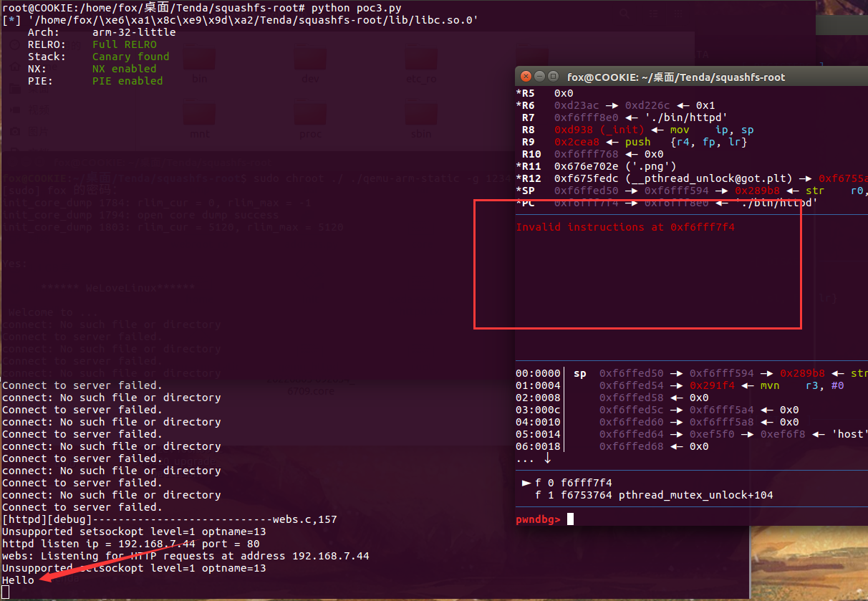The height and width of the screenshot is (601, 868).
Task: Click 'mvn r3, #0' instruction in stack
Action: tap(803, 385)
